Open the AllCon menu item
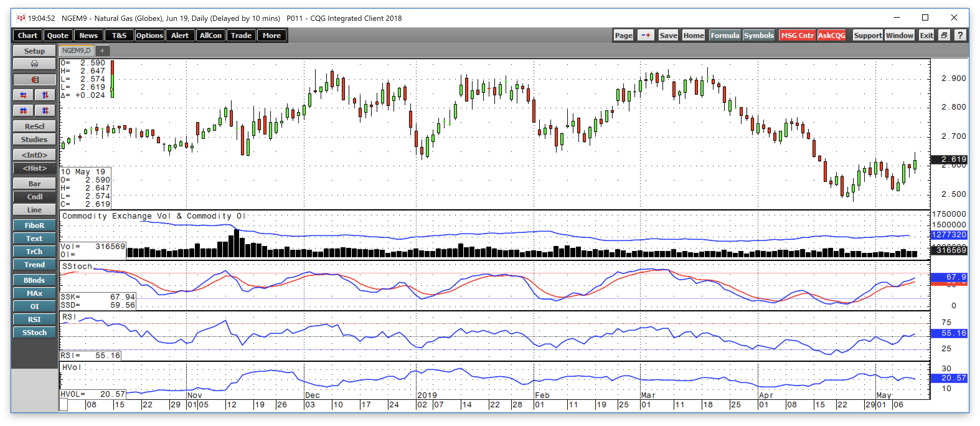The image size is (980, 426). (x=211, y=35)
